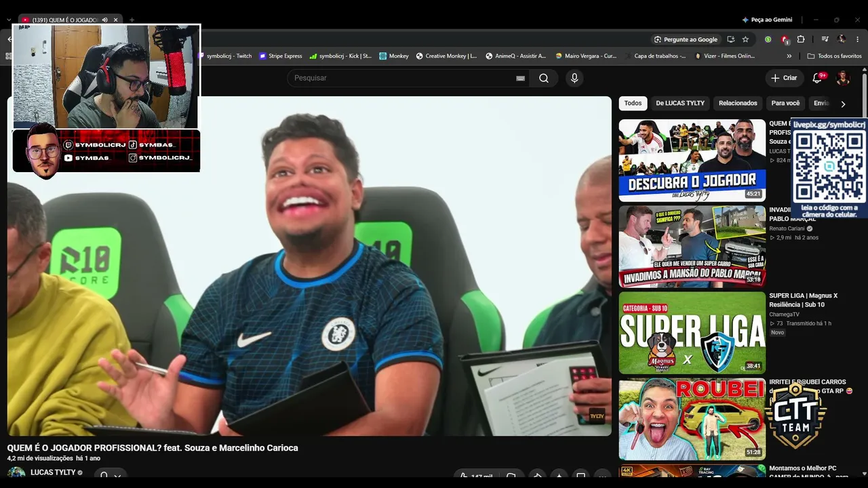Close the YouTube browser tab
The image size is (868, 488).
click(116, 20)
